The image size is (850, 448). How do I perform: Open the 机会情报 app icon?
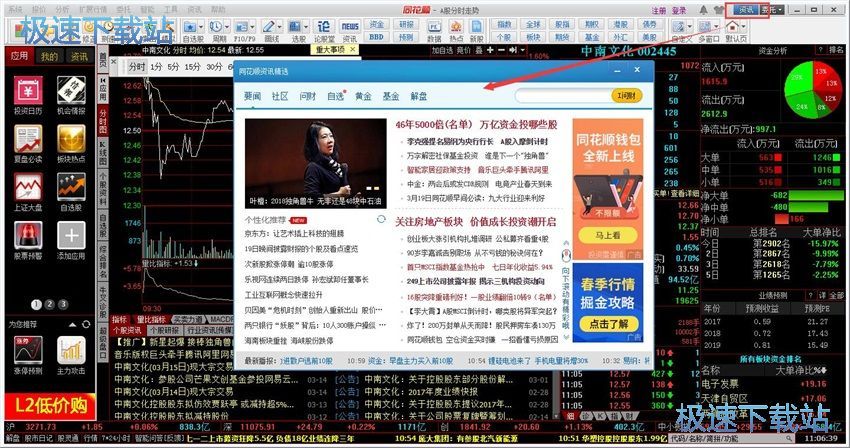point(71,91)
